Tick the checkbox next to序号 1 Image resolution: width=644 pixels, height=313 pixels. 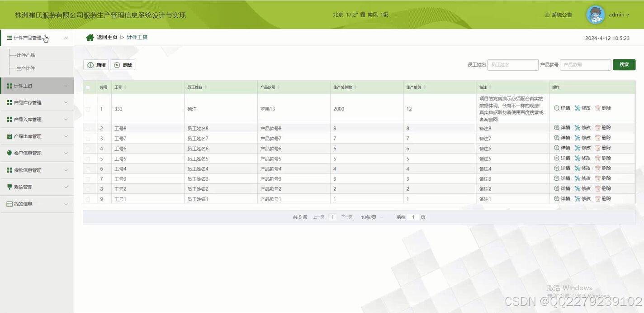(89, 109)
